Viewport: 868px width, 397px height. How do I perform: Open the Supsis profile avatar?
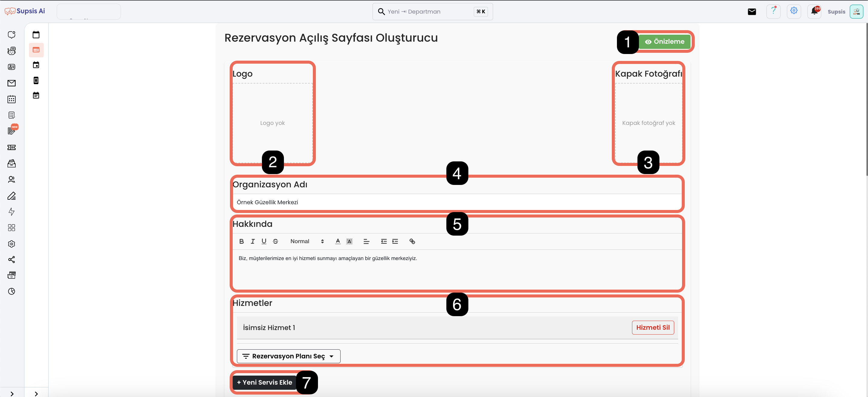click(x=856, y=11)
